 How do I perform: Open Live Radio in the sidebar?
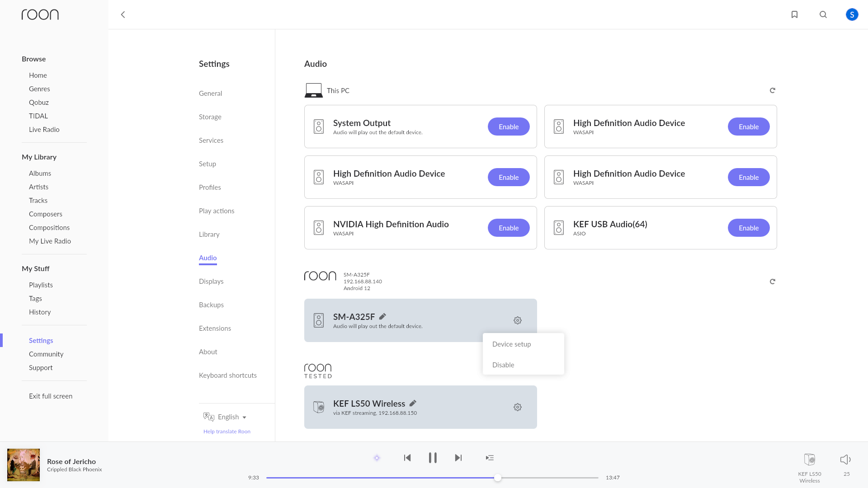[x=44, y=129]
